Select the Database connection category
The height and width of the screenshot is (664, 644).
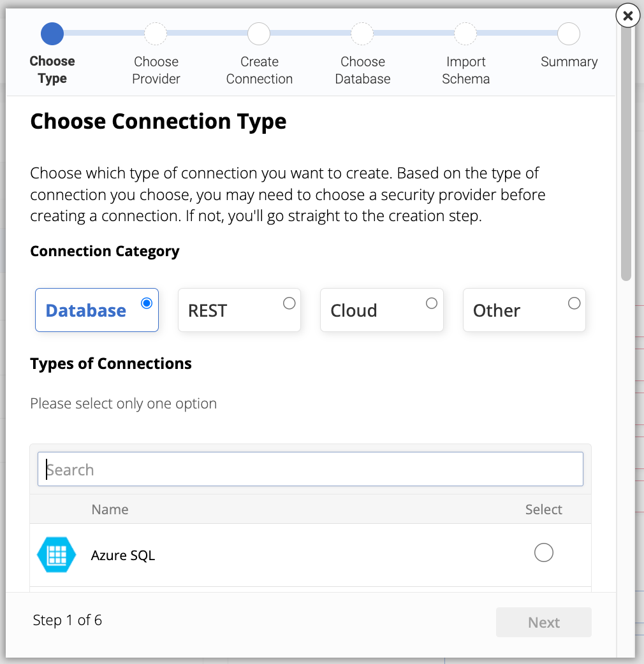click(97, 310)
